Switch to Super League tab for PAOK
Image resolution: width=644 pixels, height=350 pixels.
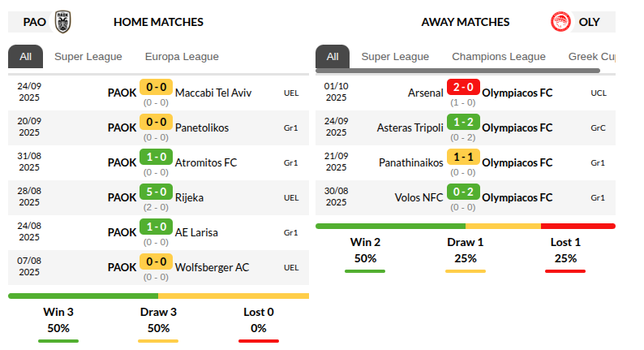[x=88, y=57]
